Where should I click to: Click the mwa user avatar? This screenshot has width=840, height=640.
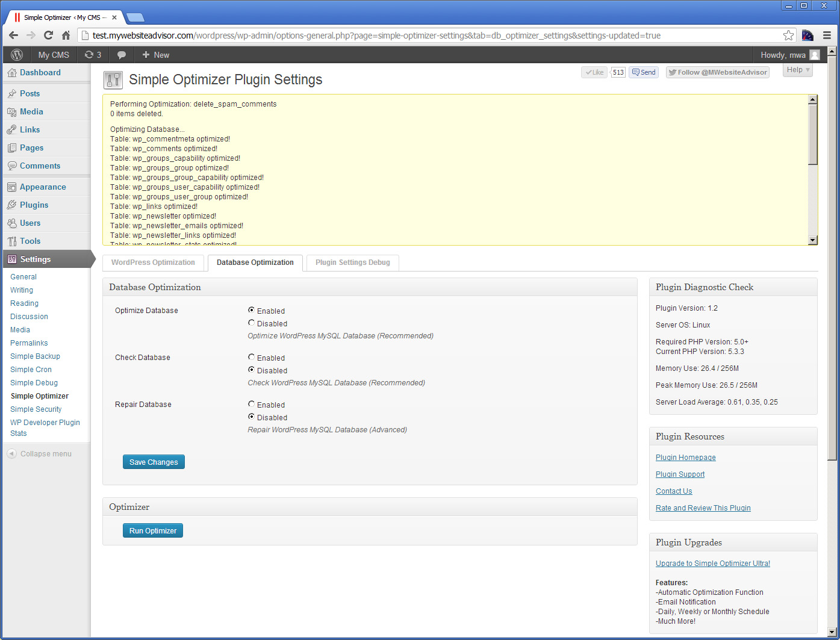(815, 55)
